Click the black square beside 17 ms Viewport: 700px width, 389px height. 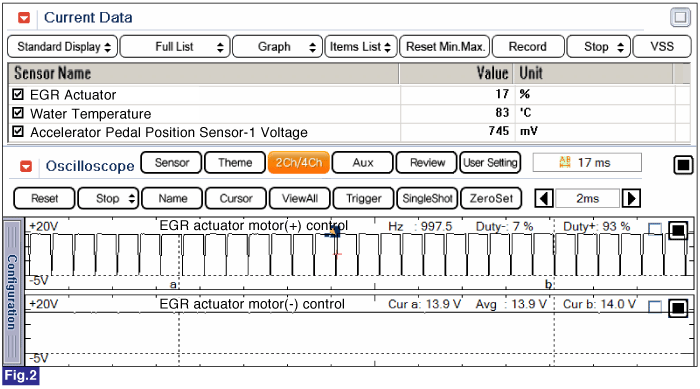[683, 165]
